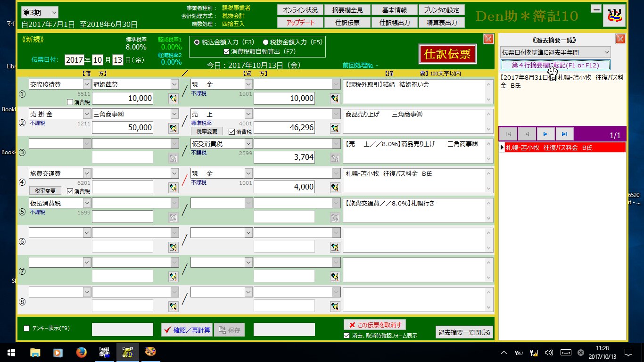Enable テンキー表示 (F9) checkbox
Image resolution: width=644 pixels, height=362 pixels.
coord(26,328)
